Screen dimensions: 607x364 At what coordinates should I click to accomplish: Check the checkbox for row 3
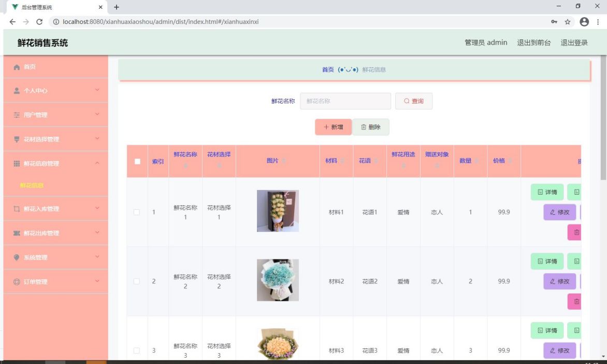coord(137,351)
